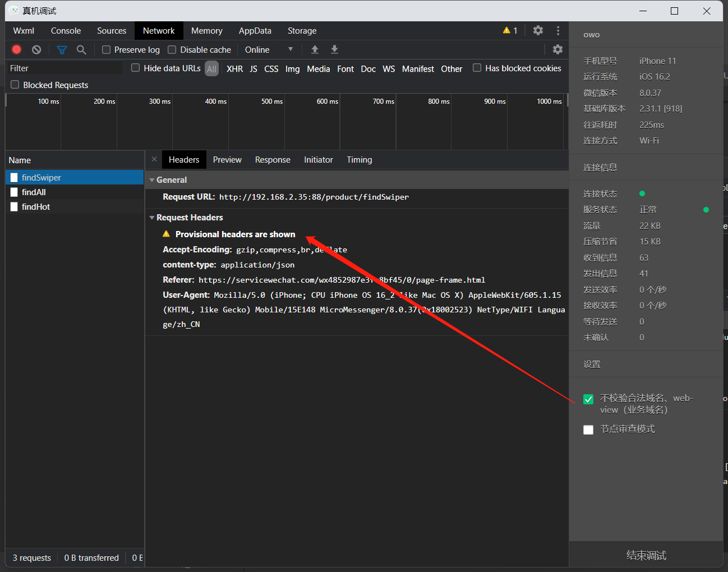Click into the Filter text field
Viewport: 728px width, 572px height.
point(64,68)
